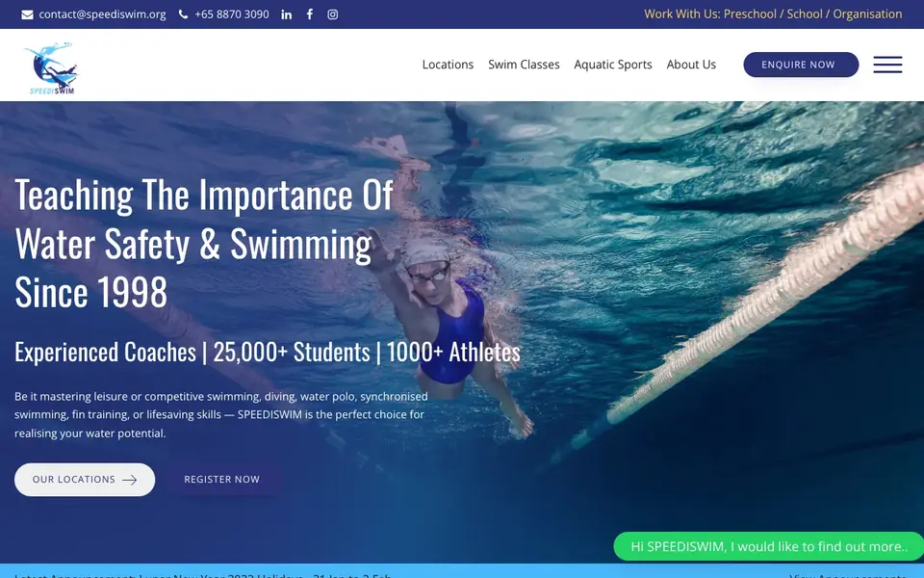The image size is (924, 578).
Task: Click the paragraph beginning 'Be it mastering leisure'
Action: click(221, 414)
